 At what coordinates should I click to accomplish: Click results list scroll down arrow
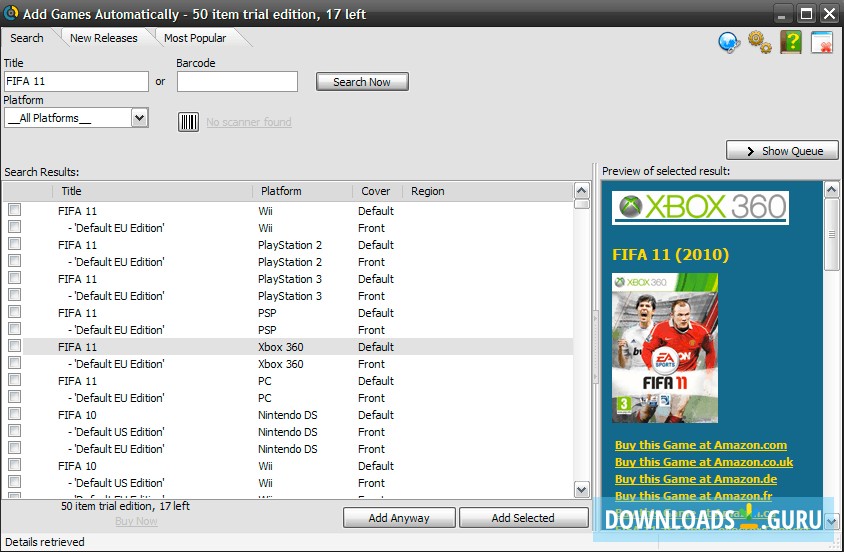point(581,490)
